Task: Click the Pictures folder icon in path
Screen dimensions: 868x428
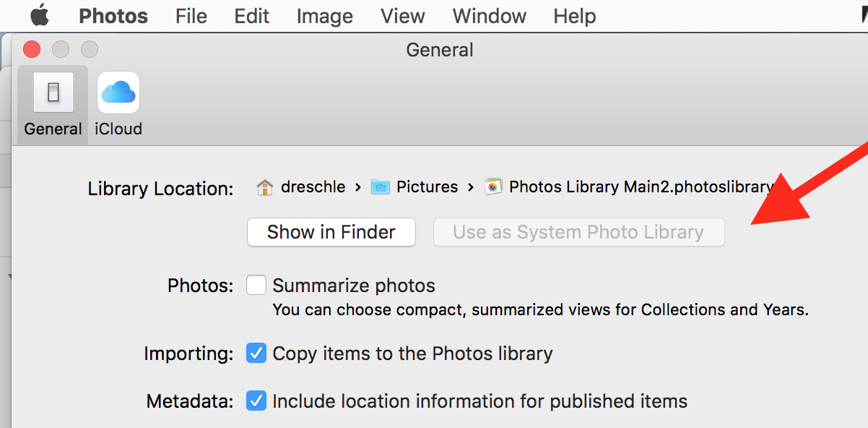Action: (x=381, y=187)
